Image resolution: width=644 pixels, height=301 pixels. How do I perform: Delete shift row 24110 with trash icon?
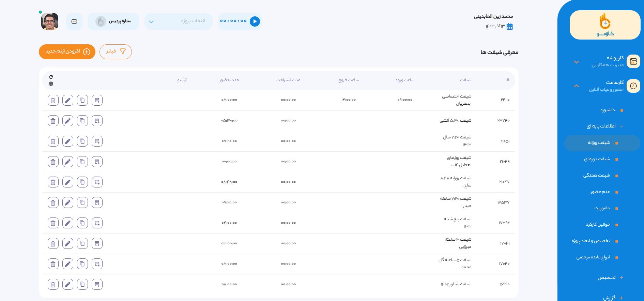pyautogui.click(x=53, y=100)
